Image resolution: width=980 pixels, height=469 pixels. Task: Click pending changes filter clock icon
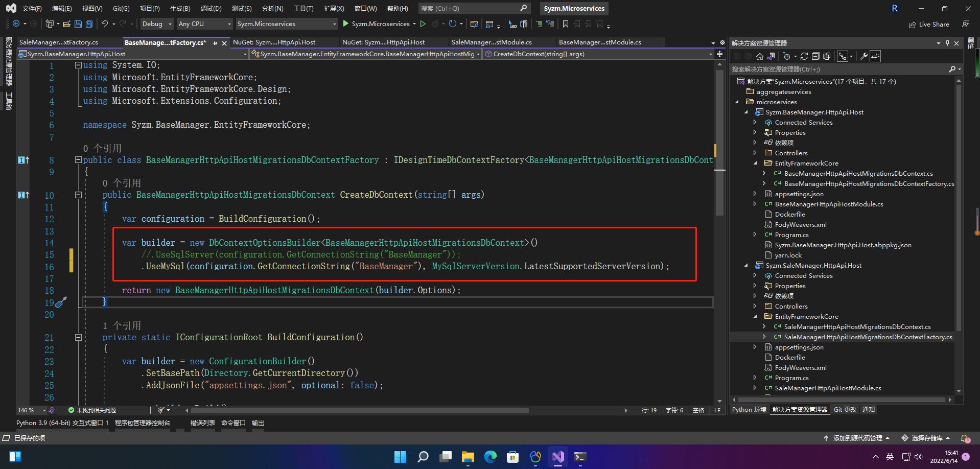tap(787, 56)
